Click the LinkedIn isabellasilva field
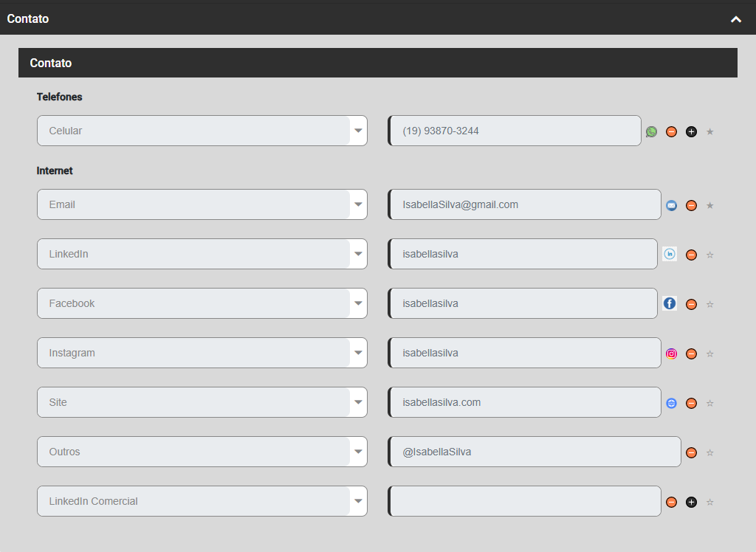This screenshot has width=756, height=552. (523, 254)
